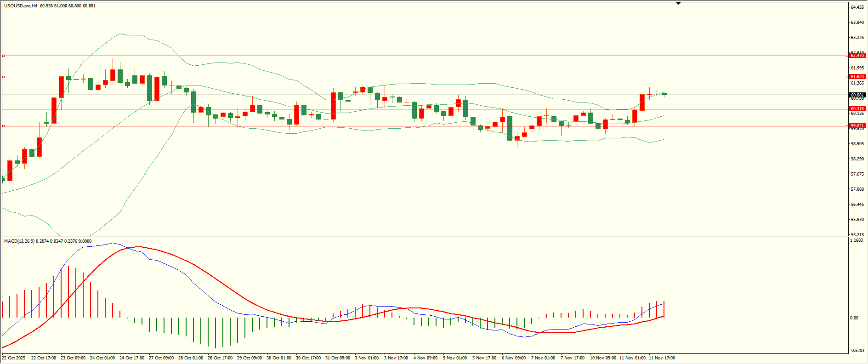Click the 22 Oct 2025 date label
The width and height of the screenshot is (868, 364).
14,358
